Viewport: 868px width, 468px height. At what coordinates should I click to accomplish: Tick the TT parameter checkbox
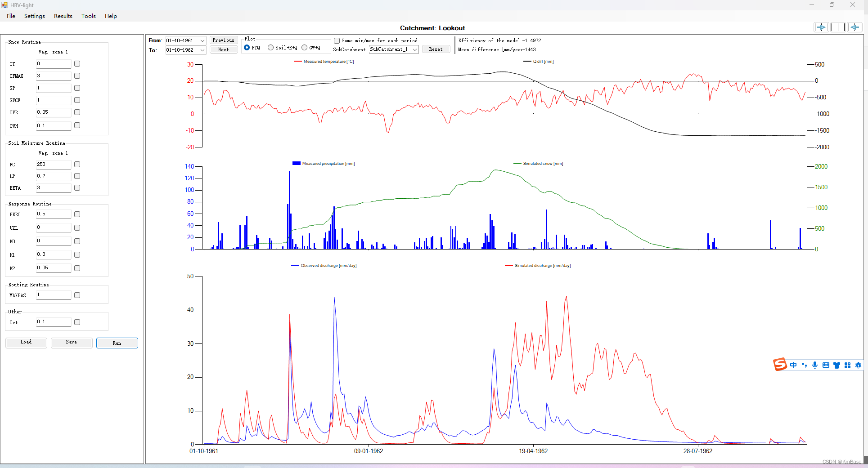(x=77, y=64)
